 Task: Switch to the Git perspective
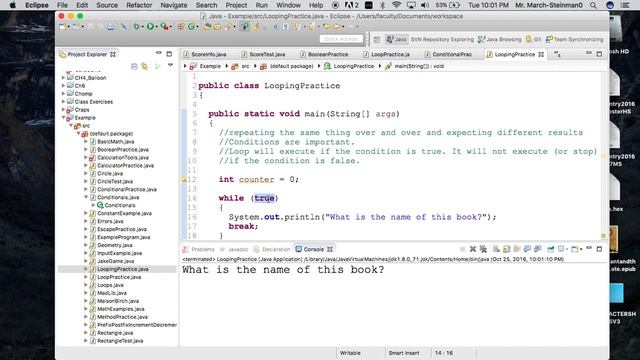click(x=533, y=40)
